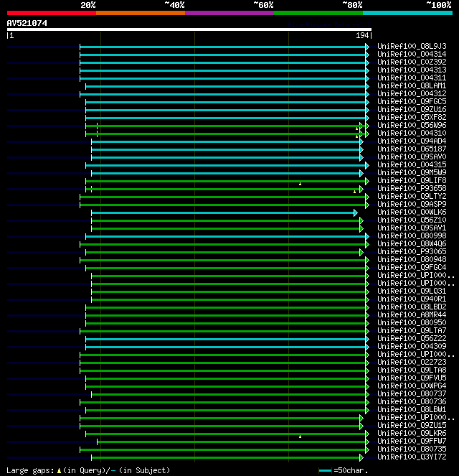
Task: Click the UniRef100_Q9FVU5 label
Action: click(x=412, y=378)
